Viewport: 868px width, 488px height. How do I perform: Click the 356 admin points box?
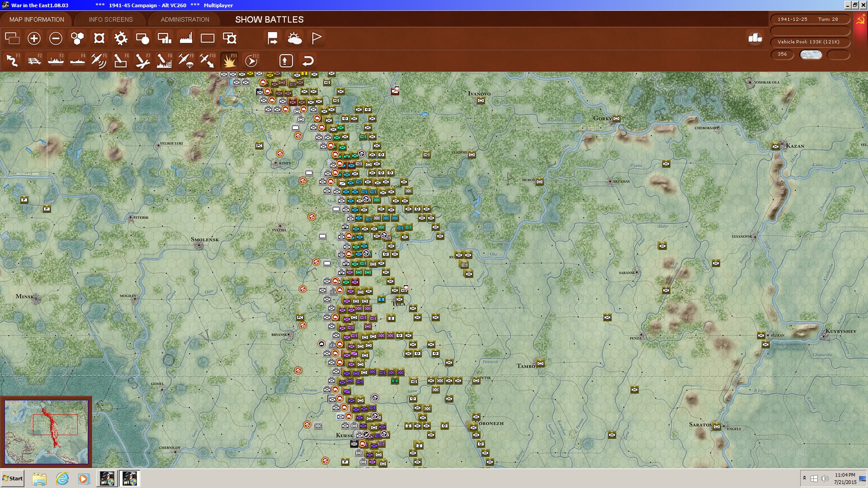click(782, 54)
